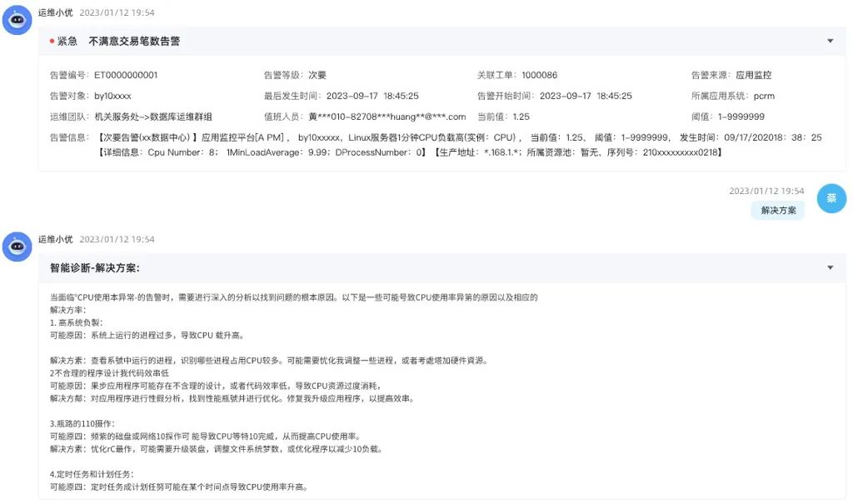Click the 运维小优 robot avatar on first message
The height and width of the screenshot is (504, 853).
click(x=17, y=19)
